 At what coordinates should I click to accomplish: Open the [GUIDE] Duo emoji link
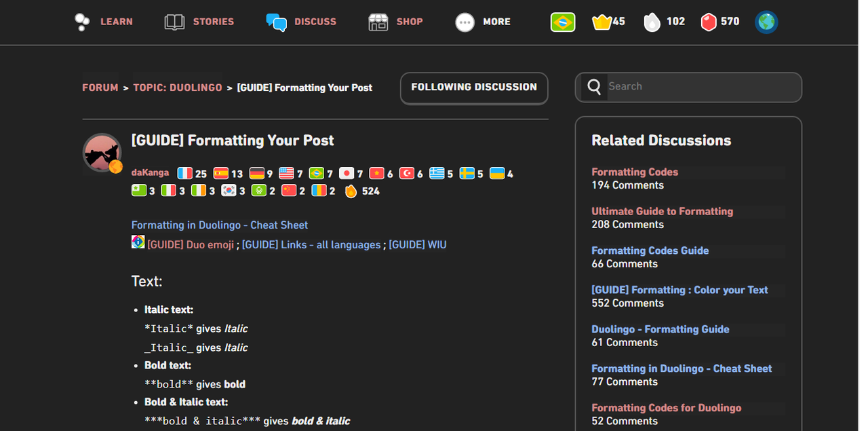(x=191, y=245)
